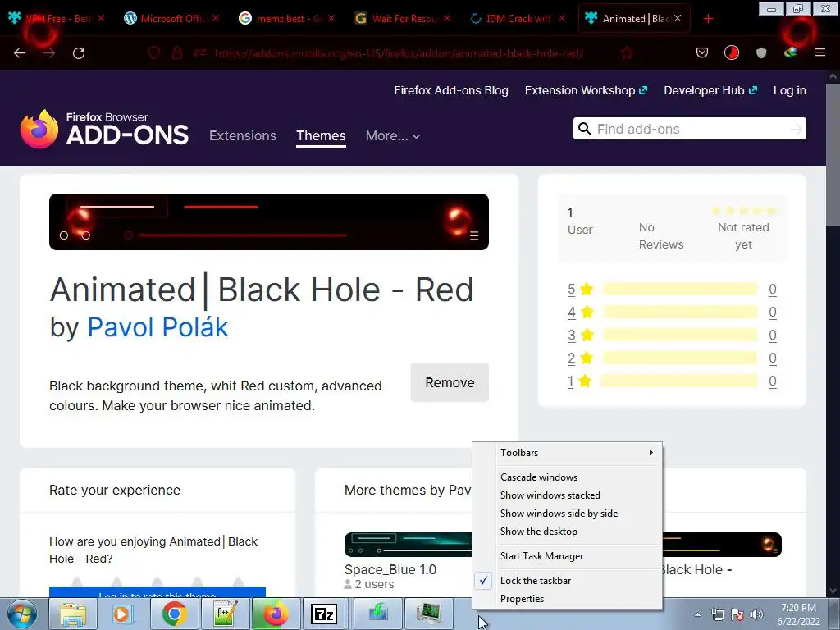Image resolution: width=840 pixels, height=630 pixels.
Task: Click the tracking protection shield in address bar
Action: tap(153, 53)
